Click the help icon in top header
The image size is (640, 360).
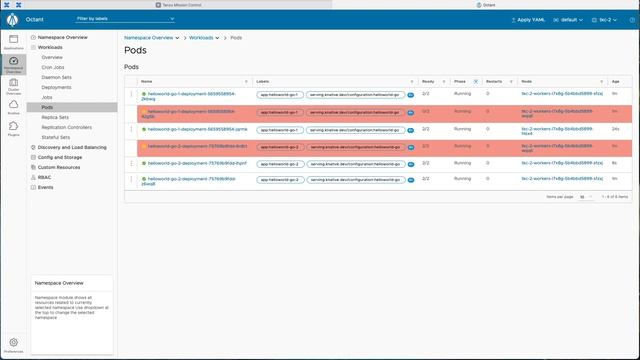click(x=632, y=20)
